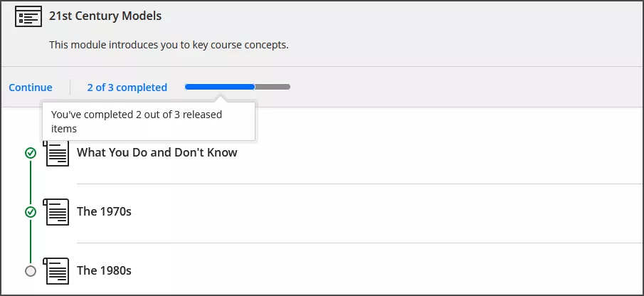The width and height of the screenshot is (644, 296).
Task: Open The 1970s item title
Action: tap(104, 211)
